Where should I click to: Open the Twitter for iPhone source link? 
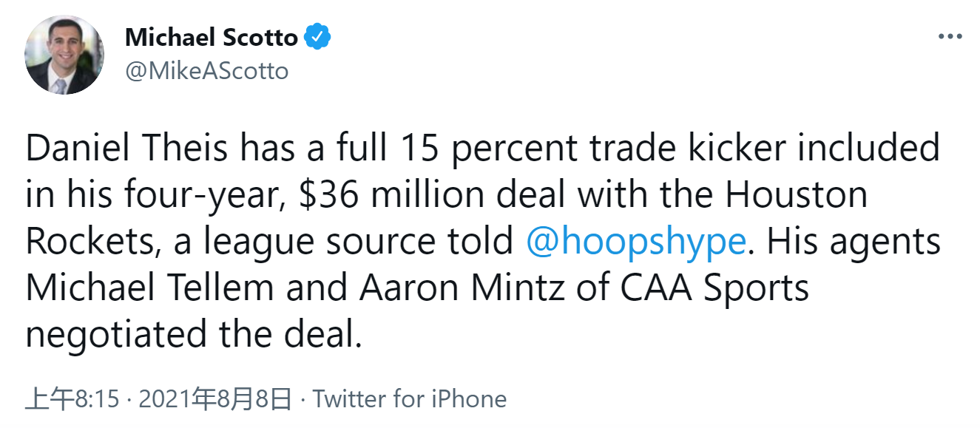coord(410,400)
